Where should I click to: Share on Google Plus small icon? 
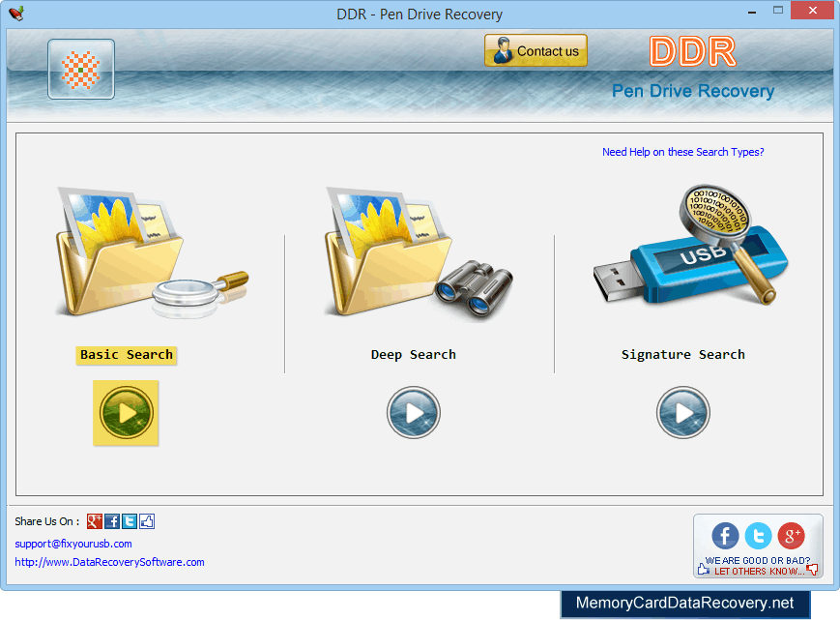[x=95, y=521]
